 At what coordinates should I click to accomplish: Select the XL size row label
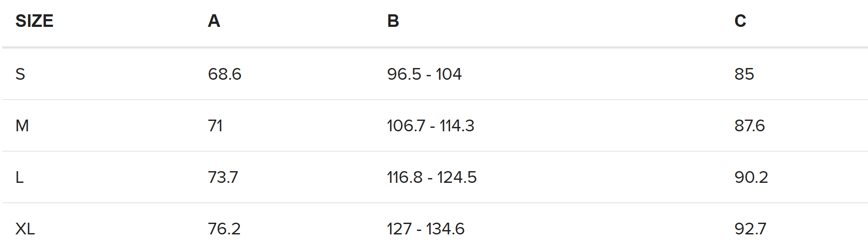25,229
